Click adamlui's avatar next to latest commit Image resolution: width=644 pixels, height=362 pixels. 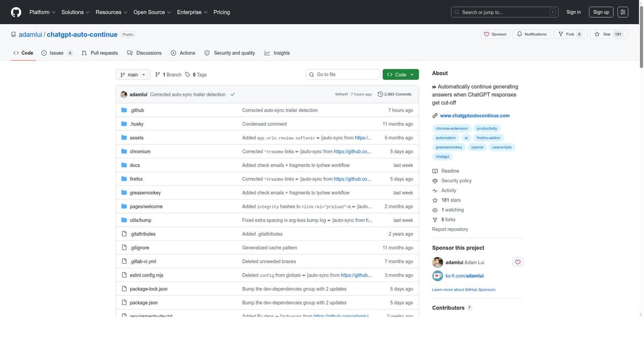pos(122,93)
